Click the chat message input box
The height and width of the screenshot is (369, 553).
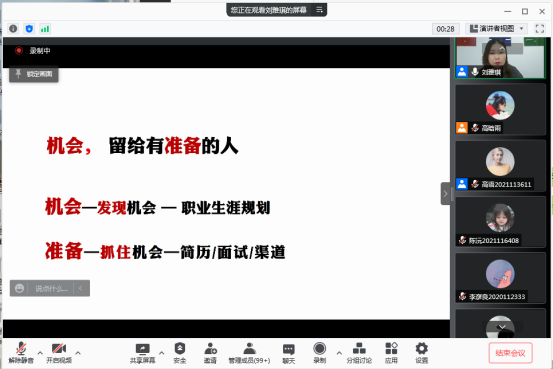point(51,289)
